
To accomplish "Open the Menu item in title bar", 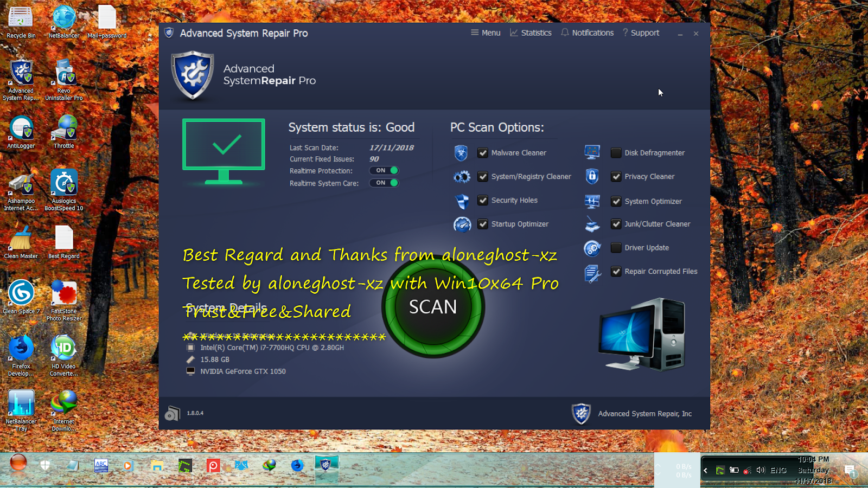I will pyautogui.click(x=486, y=33).
